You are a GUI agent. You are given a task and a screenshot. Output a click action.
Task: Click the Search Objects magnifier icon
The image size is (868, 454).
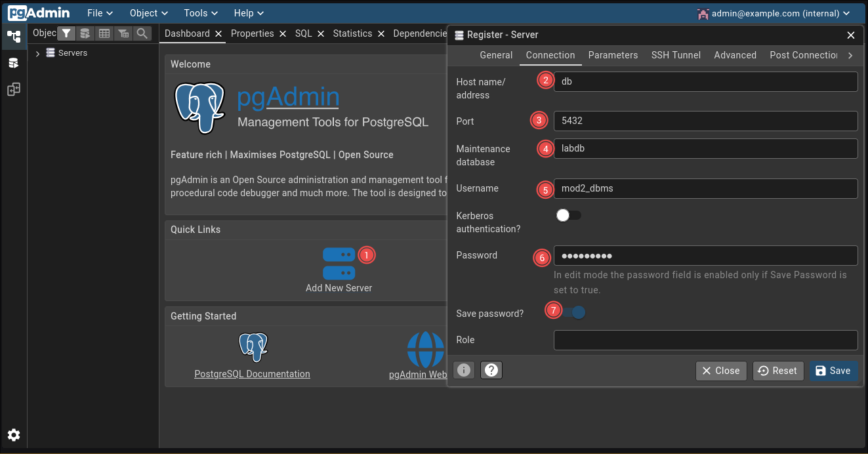click(x=142, y=33)
